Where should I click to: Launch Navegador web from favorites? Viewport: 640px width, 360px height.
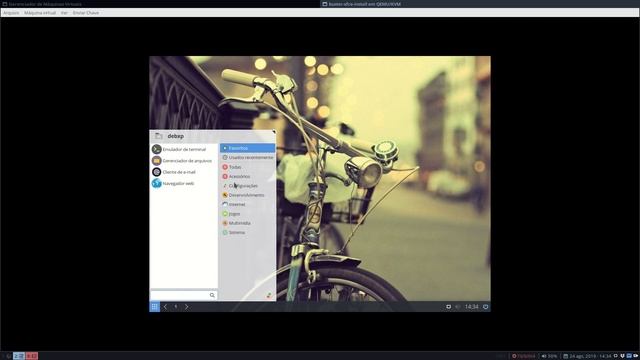click(184, 184)
